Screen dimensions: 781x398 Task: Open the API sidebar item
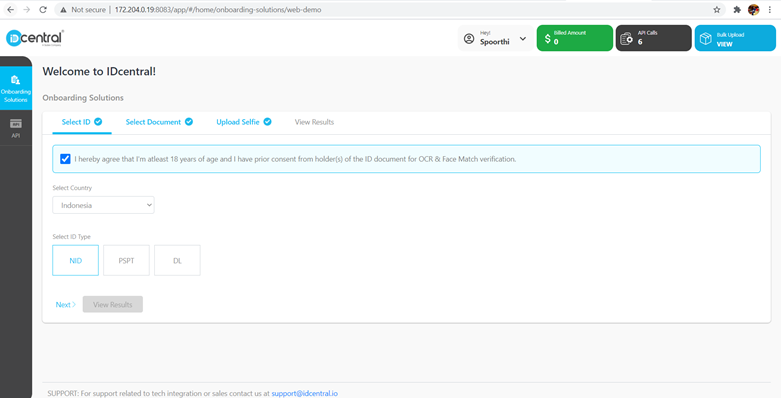16,128
